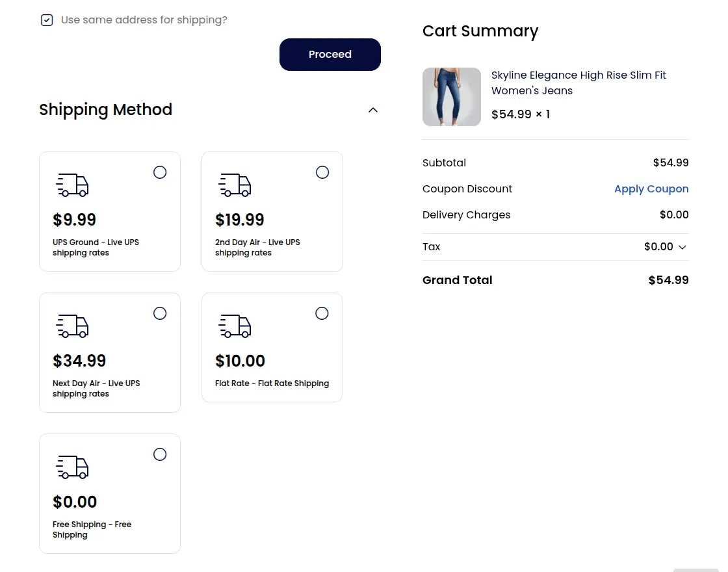
Task: Click the Shipping Method heading
Action: [106, 110]
